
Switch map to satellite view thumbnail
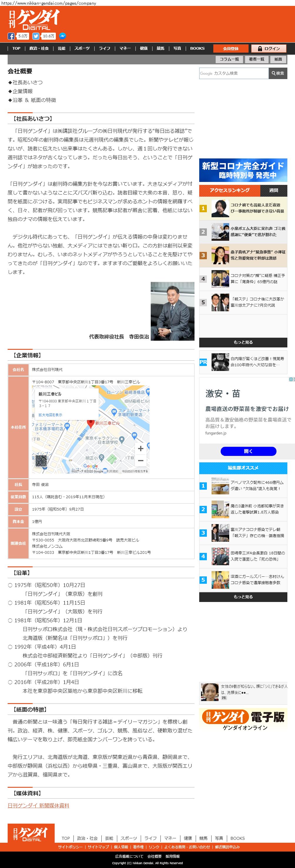coord(41,461)
